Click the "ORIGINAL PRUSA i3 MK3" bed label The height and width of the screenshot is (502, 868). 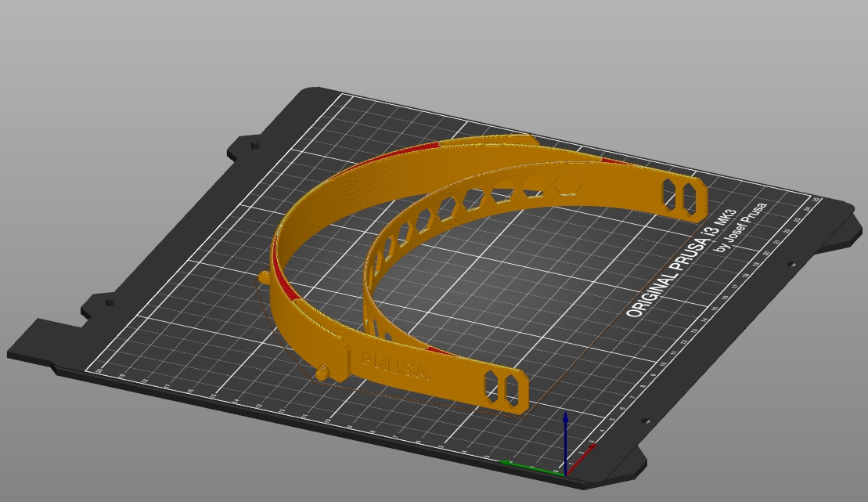(x=682, y=263)
